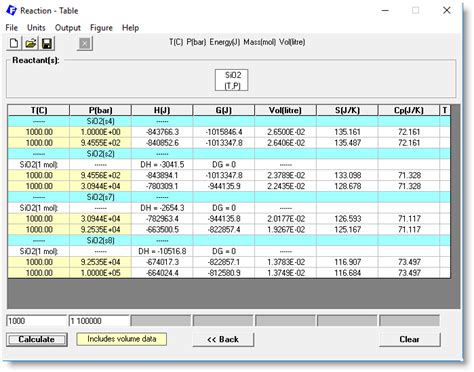Click the Vol(litre) column header
The width and height of the screenshot is (474, 372).
click(286, 110)
